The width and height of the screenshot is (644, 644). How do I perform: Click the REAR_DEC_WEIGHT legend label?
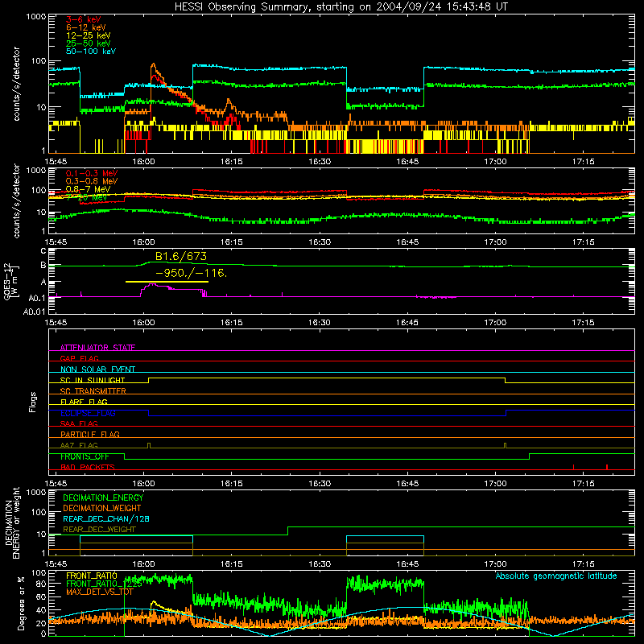coord(99,530)
